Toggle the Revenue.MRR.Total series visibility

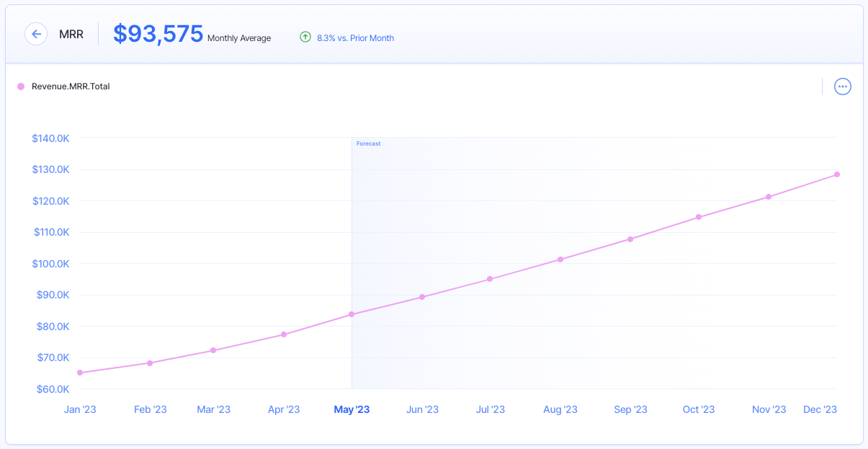tap(70, 86)
